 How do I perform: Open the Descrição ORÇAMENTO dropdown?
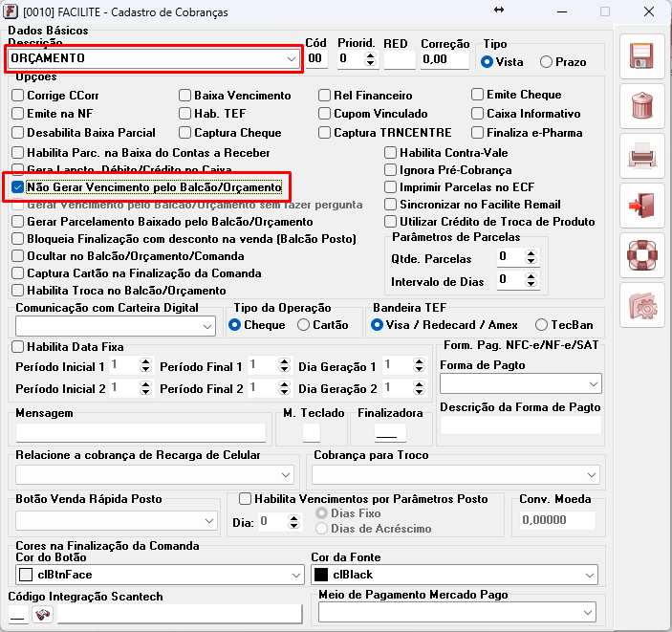pos(292,58)
